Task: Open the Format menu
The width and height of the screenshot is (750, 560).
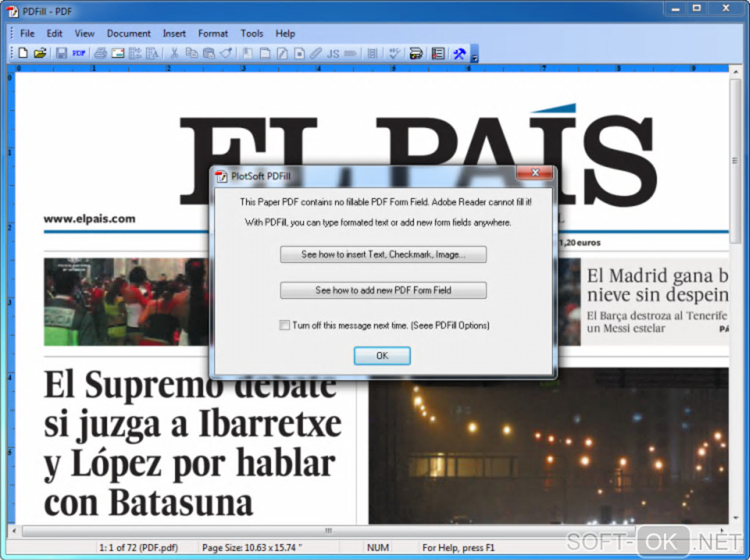Action: coord(213,34)
